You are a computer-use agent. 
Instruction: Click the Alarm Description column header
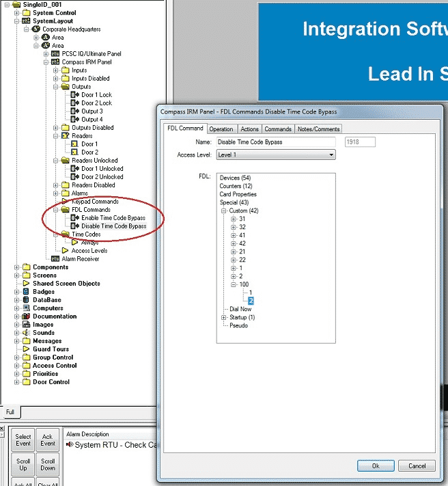click(x=87, y=434)
